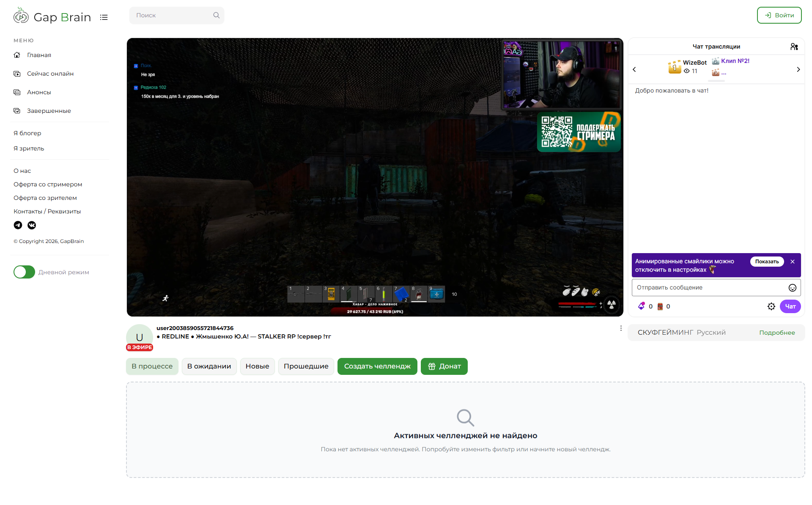Click the empty-results magnifier icon
This screenshot has height=505, width=812.
click(x=466, y=418)
